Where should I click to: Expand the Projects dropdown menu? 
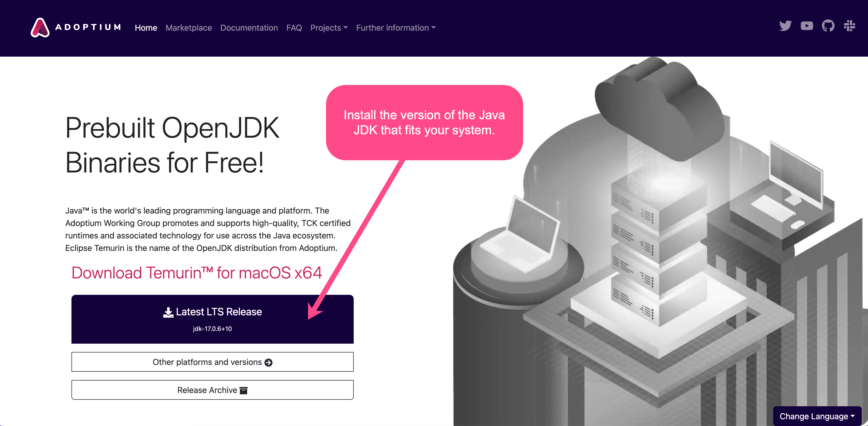[x=329, y=28]
